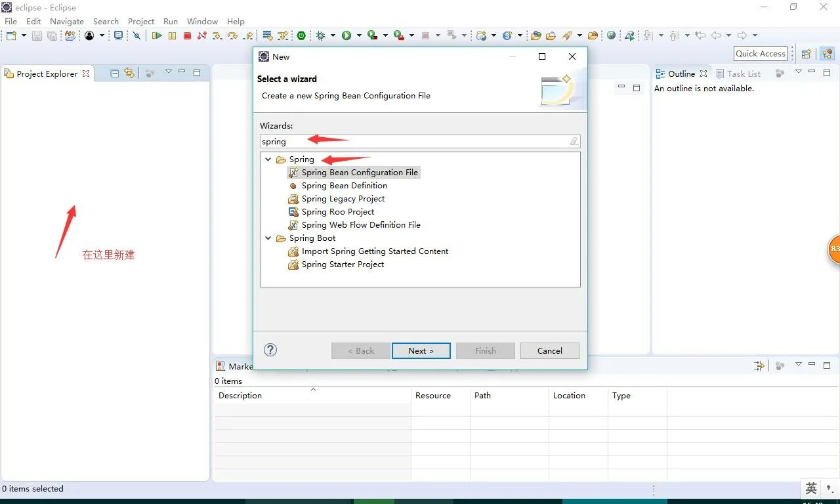Click the Save toolbar icon
The image size is (840, 504).
(x=37, y=35)
